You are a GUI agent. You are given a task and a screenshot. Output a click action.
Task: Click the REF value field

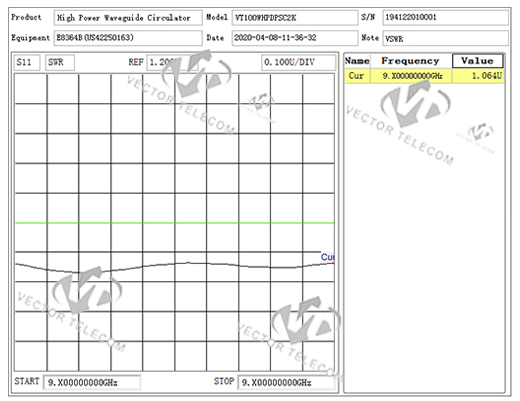[x=172, y=63]
